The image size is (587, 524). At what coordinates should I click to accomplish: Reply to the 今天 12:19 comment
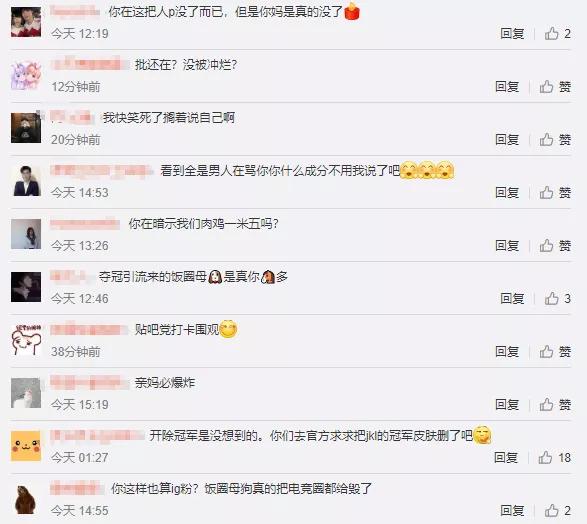(x=512, y=34)
